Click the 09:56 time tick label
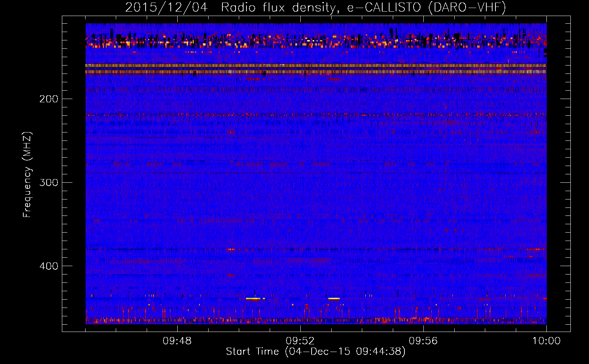The width and height of the screenshot is (589, 364). (423, 341)
